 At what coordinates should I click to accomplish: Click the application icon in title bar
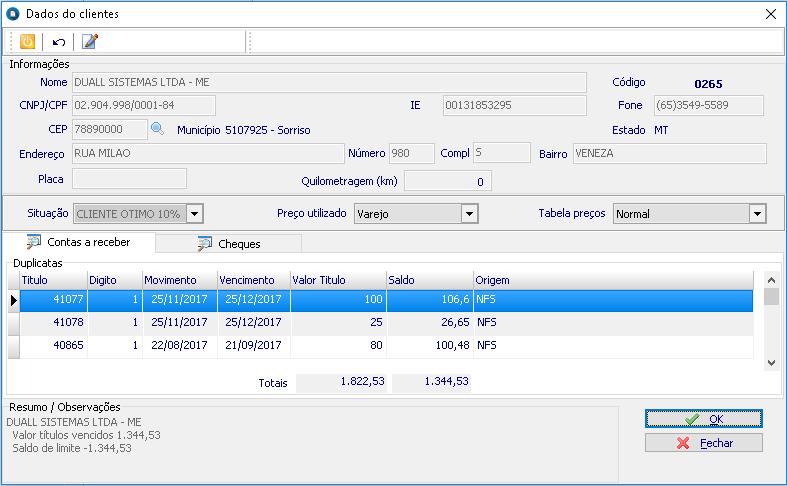coord(13,14)
